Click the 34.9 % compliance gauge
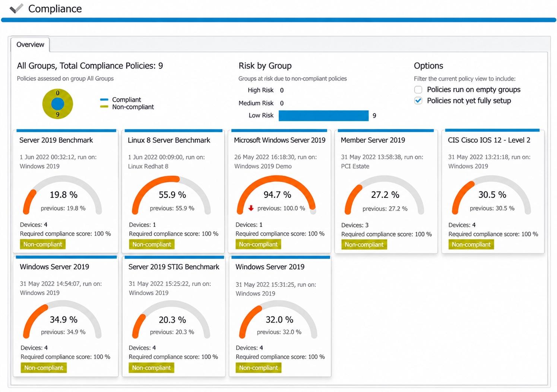The image size is (557, 392). pyautogui.click(x=63, y=320)
